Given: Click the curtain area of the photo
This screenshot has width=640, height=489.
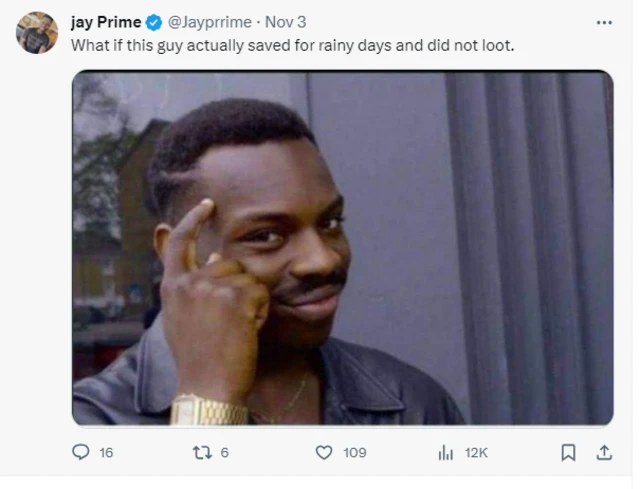Looking at the screenshot, I should 531,248.
